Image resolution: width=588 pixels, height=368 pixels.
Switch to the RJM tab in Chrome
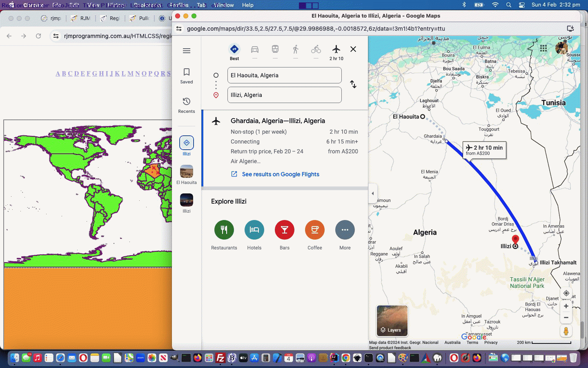[81, 18]
